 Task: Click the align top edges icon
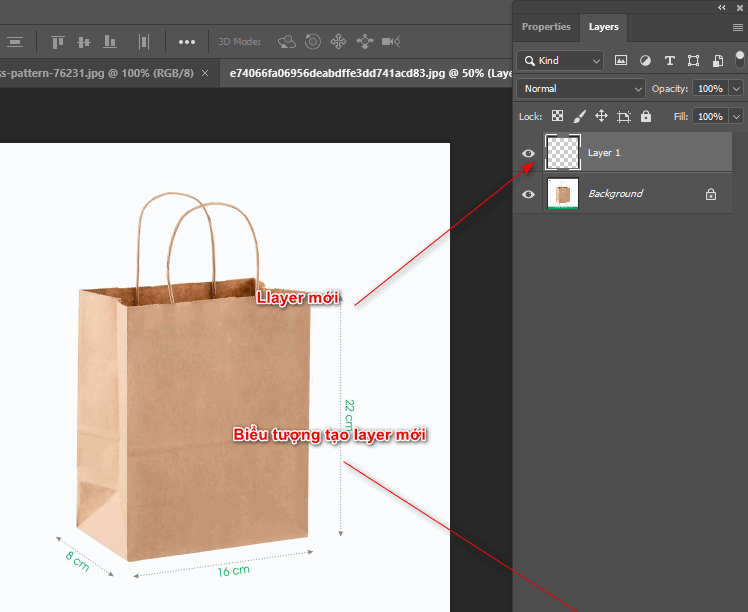pos(58,42)
